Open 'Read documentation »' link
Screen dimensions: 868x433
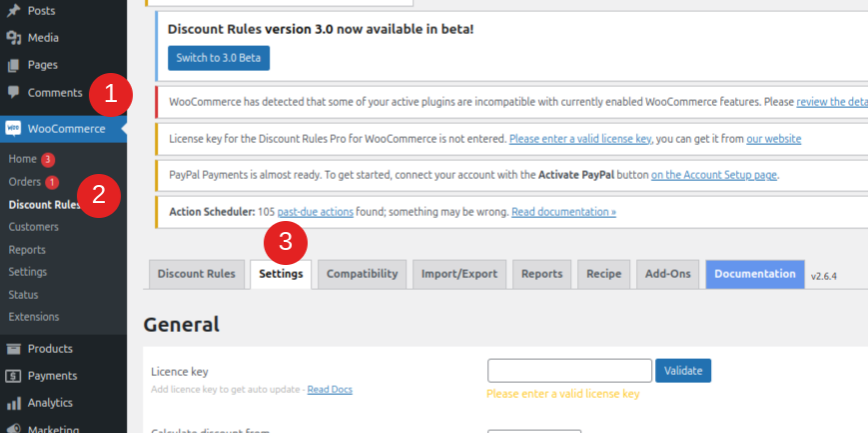pos(563,212)
